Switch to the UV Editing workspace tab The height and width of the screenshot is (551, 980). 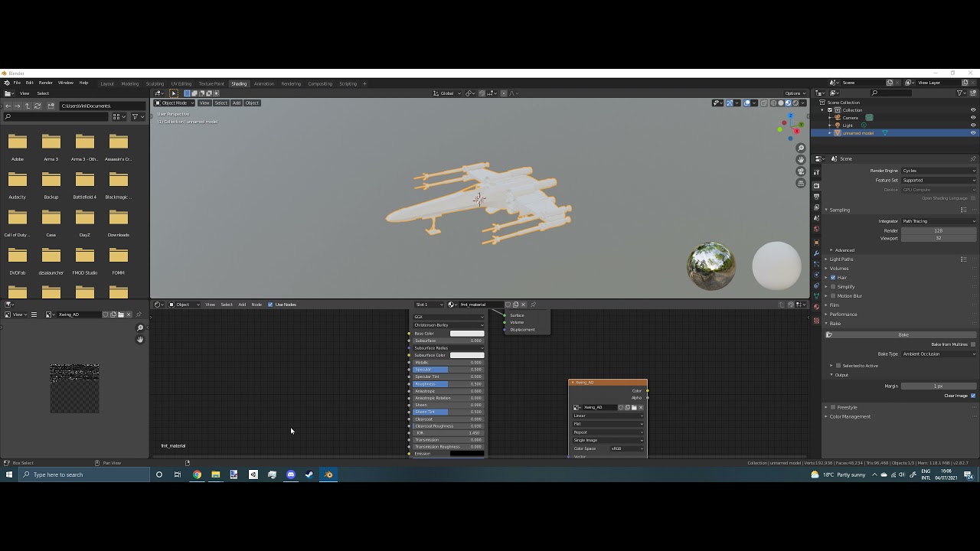coord(181,83)
